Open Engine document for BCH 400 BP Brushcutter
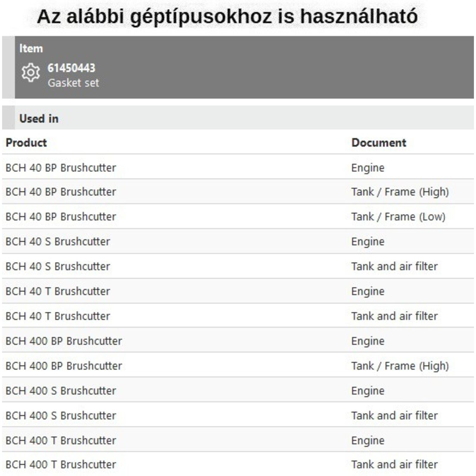The image size is (476, 476). click(368, 341)
